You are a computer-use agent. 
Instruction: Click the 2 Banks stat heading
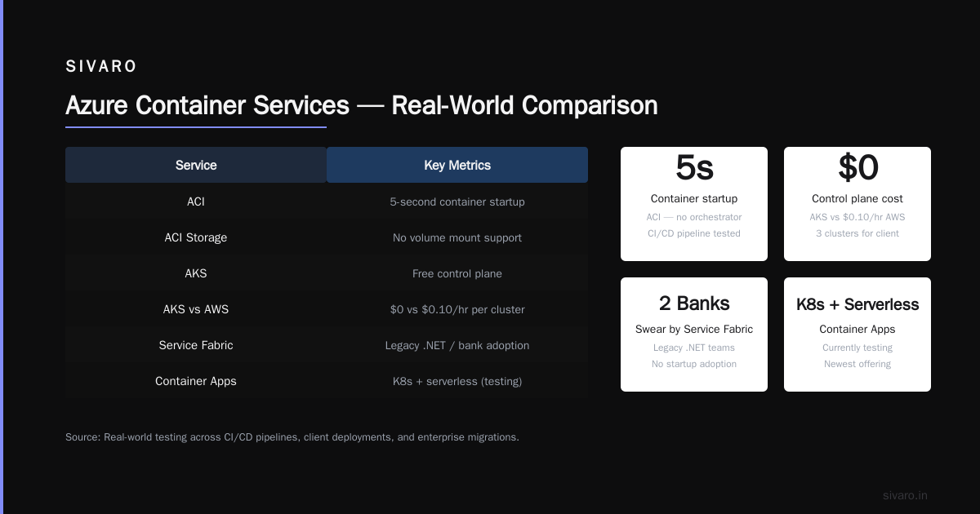coord(694,304)
